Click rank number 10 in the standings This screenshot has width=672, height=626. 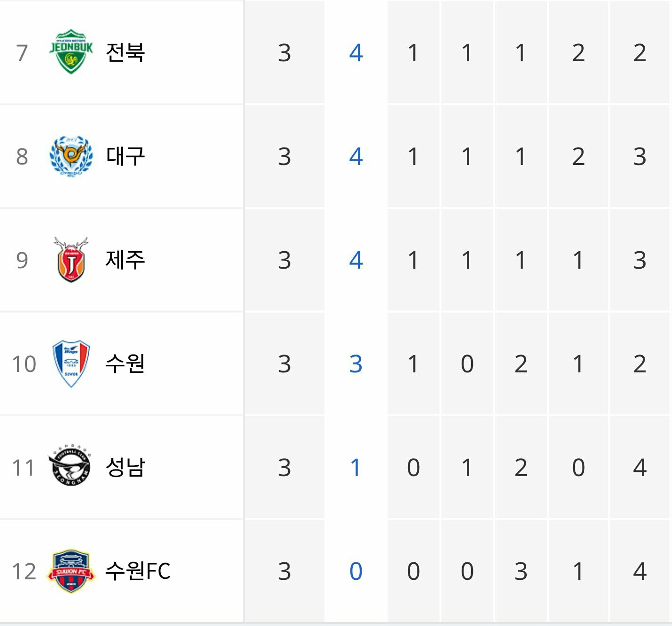pyautogui.click(x=24, y=363)
